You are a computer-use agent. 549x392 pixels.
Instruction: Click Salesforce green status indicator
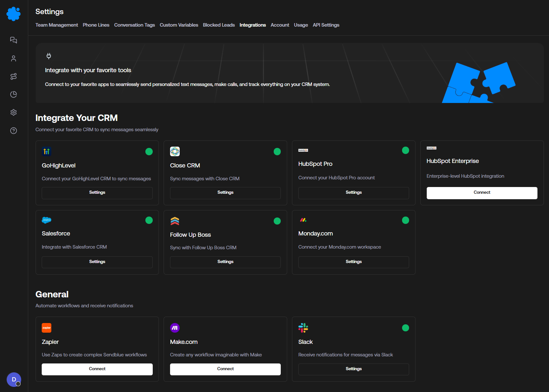[x=149, y=220]
